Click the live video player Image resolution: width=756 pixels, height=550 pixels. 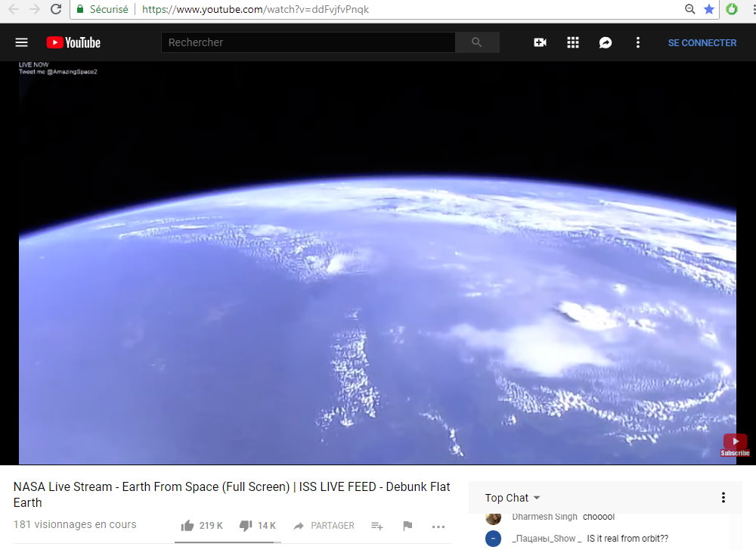click(x=377, y=263)
